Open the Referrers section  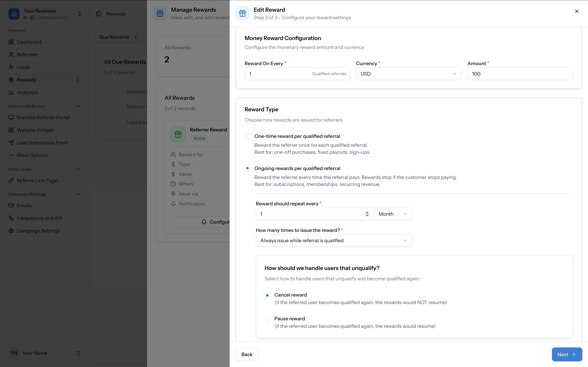pos(27,54)
